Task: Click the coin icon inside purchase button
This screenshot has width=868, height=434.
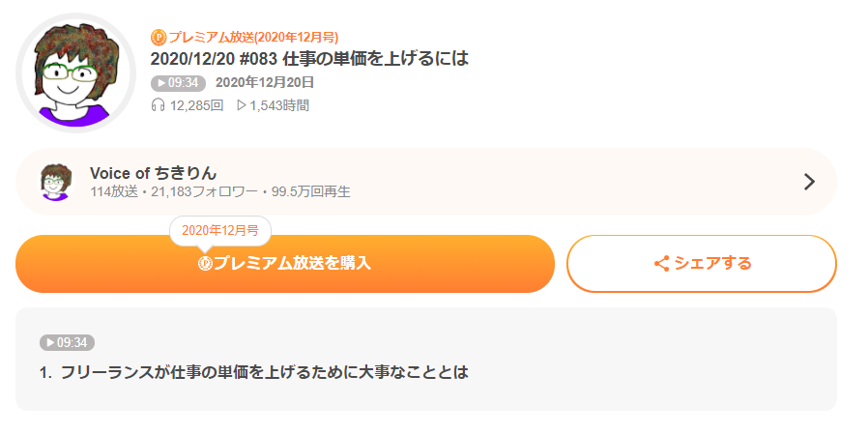Action: point(205,264)
